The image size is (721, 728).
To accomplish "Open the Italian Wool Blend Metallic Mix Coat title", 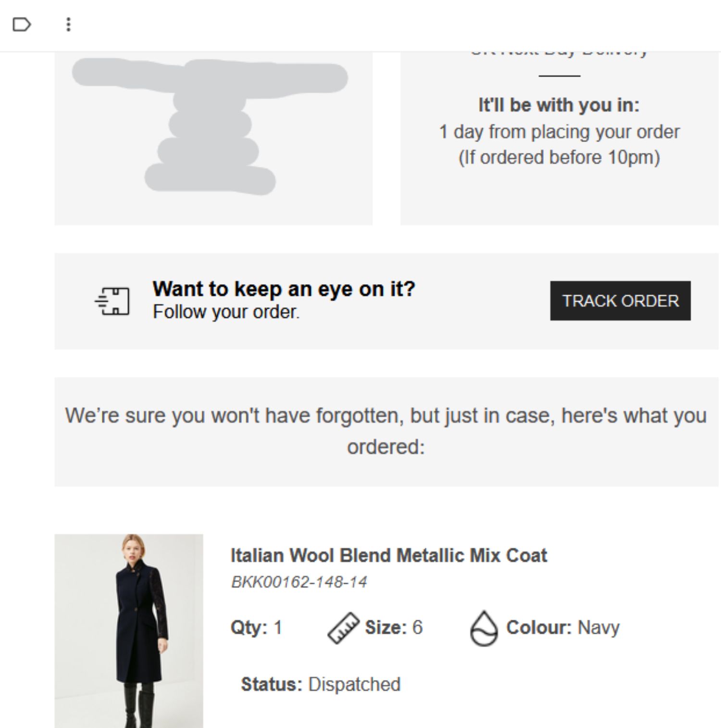I will [389, 555].
